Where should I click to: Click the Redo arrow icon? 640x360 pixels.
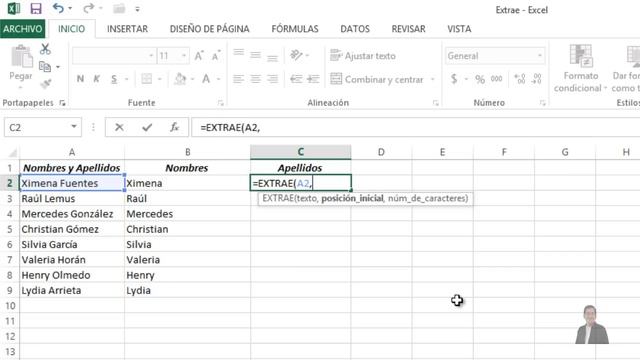coord(88,8)
